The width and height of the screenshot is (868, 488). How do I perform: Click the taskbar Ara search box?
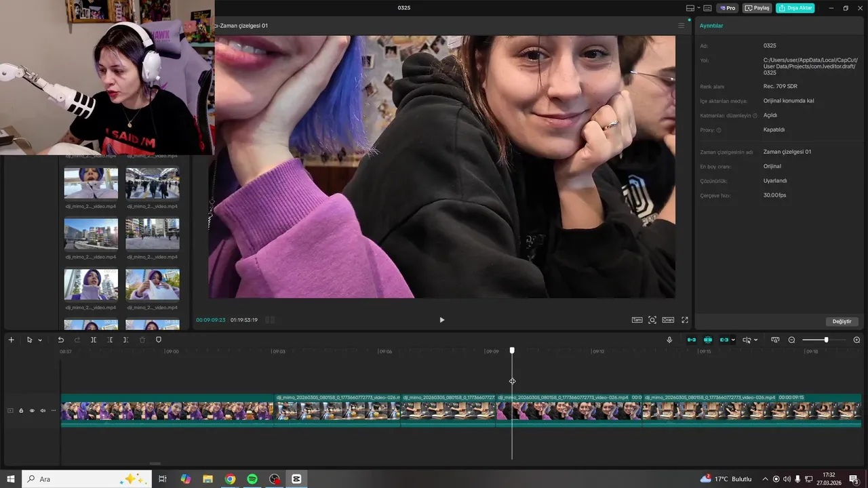pos(87,479)
